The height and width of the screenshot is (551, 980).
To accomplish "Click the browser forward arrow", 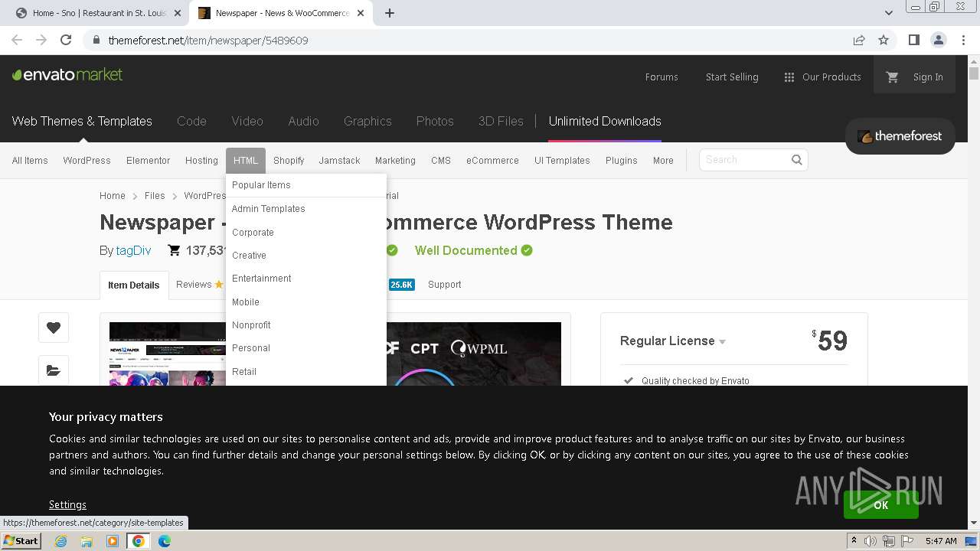I will point(41,40).
